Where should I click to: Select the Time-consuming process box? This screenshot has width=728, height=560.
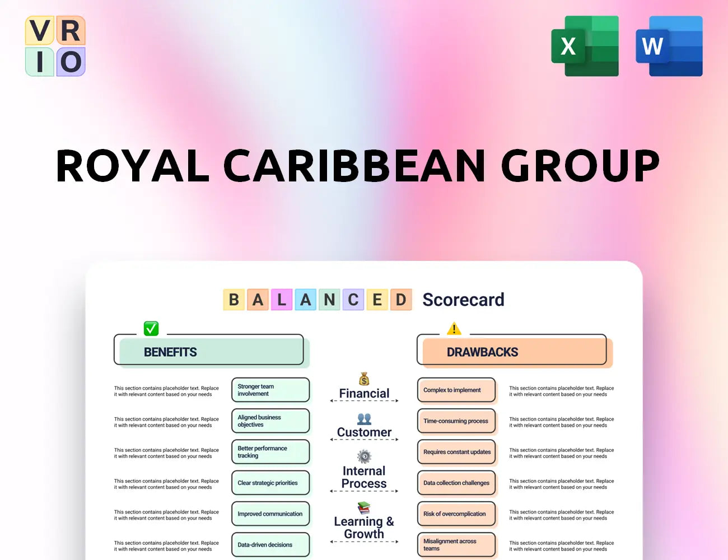[x=456, y=421]
